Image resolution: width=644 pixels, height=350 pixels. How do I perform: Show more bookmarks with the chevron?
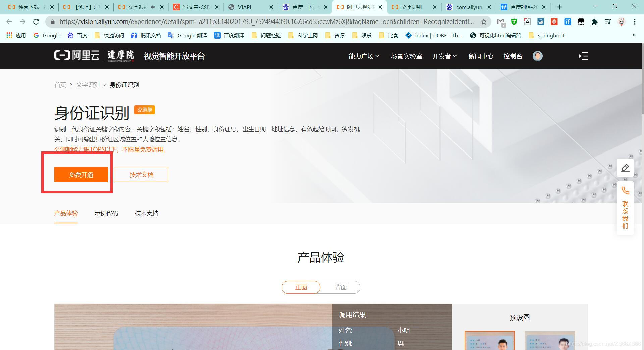tap(634, 35)
